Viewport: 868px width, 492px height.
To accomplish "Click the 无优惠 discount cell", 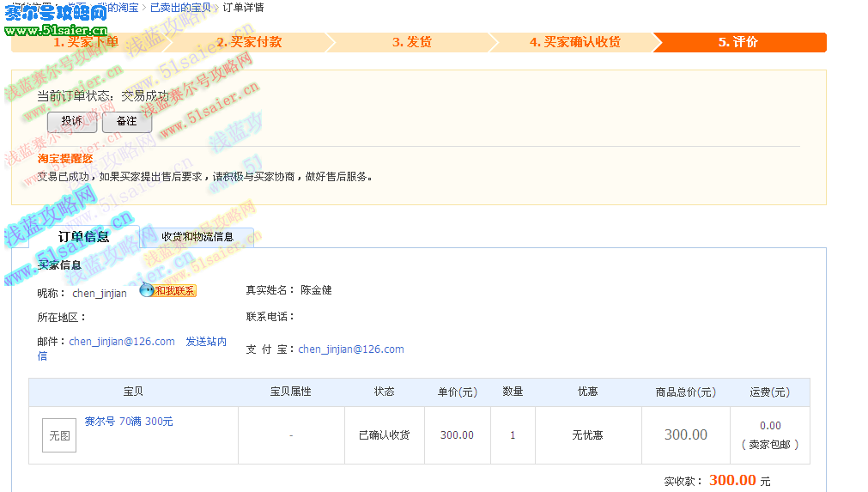I will click(x=587, y=435).
